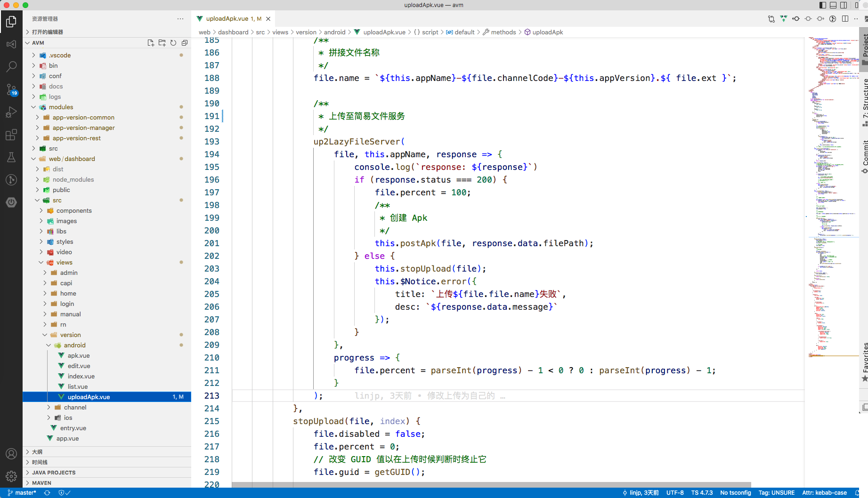Click the New File icon in explorer
This screenshot has height=498, width=868.
click(151, 43)
